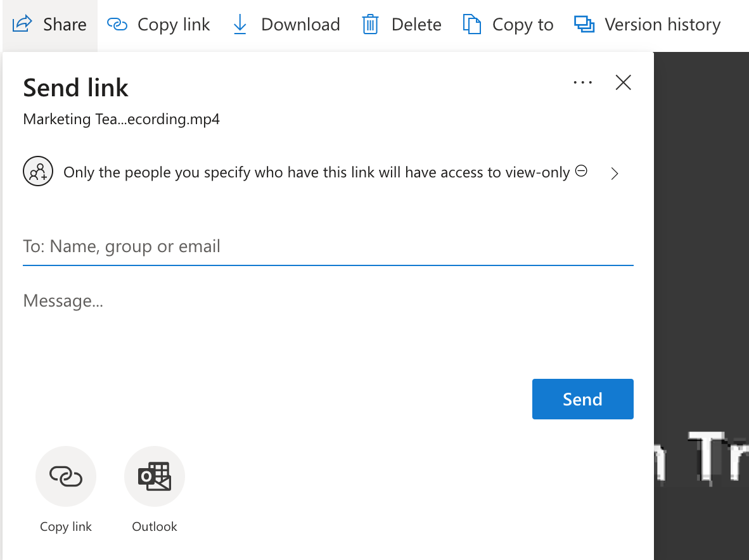The image size is (749, 560).
Task: Click the people-with-plus link settings icon
Action: click(38, 172)
